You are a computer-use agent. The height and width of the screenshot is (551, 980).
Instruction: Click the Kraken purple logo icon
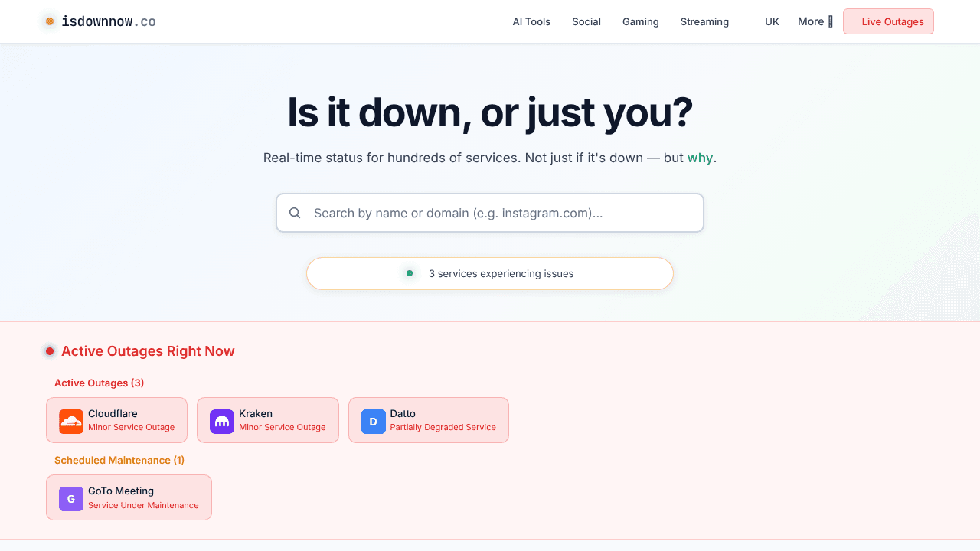(222, 422)
